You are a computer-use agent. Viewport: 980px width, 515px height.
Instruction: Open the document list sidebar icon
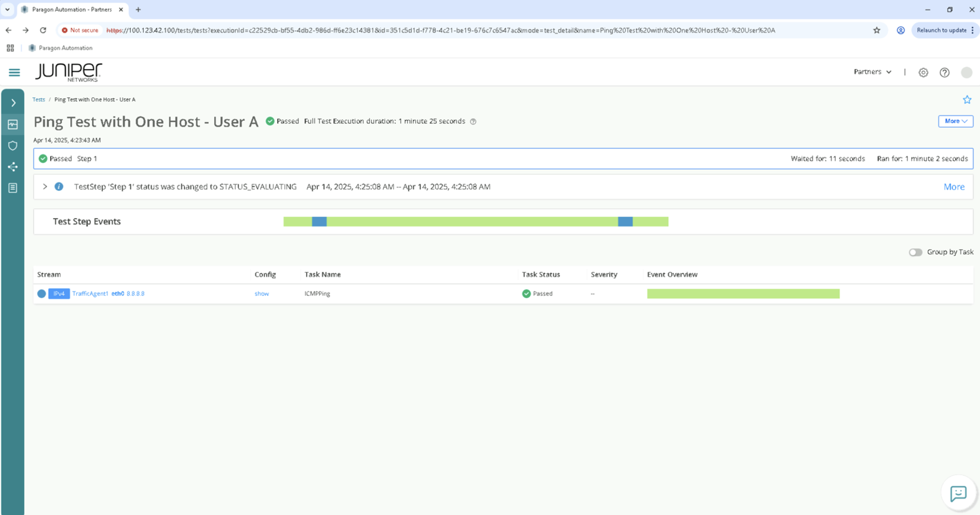[13, 188]
